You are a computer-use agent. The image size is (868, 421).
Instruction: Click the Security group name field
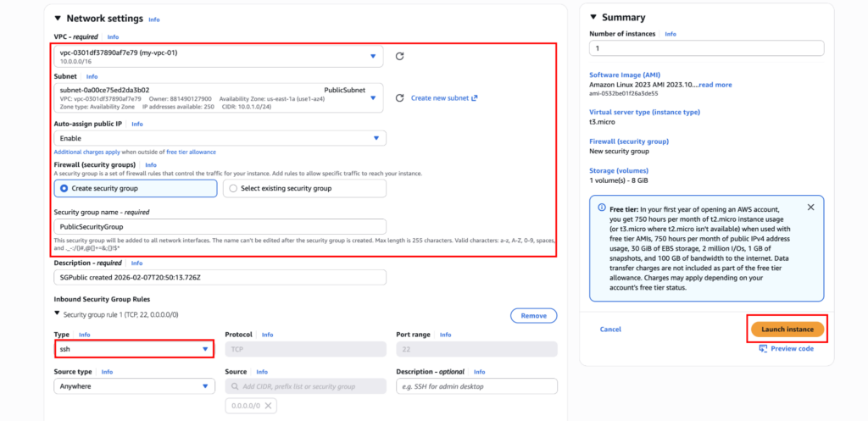[x=220, y=227]
